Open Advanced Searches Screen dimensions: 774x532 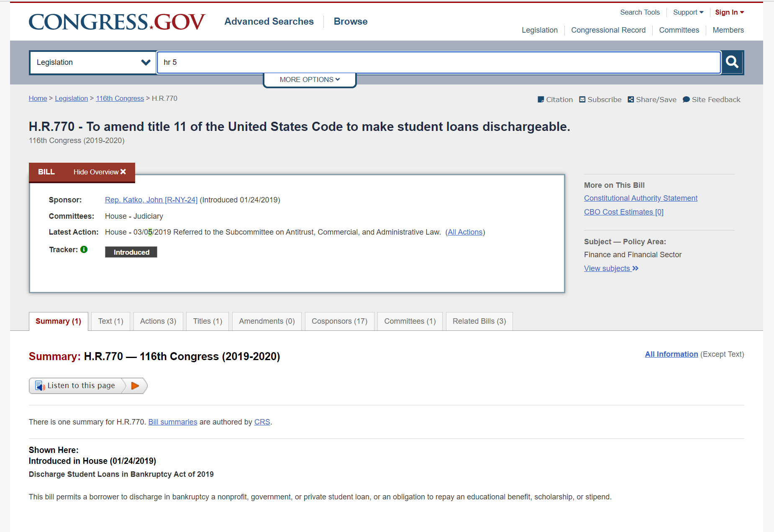click(x=269, y=21)
